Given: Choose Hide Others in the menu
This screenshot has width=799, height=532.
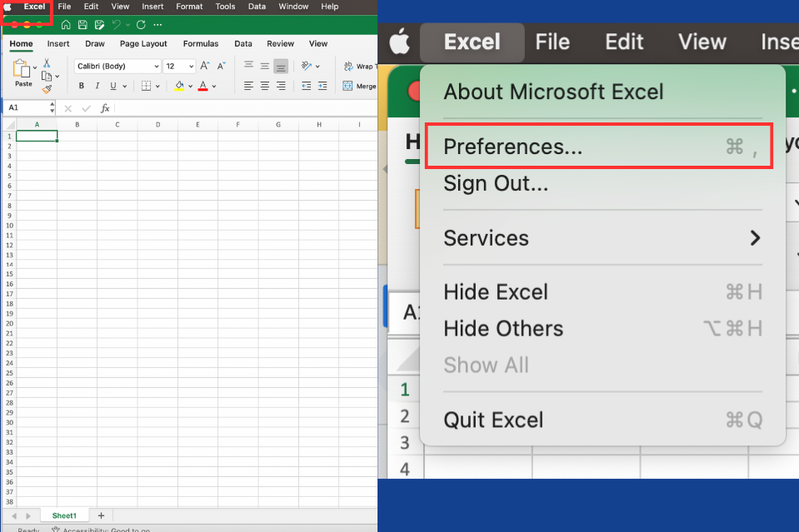Looking at the screenshot, I should [x=603, y=329].
